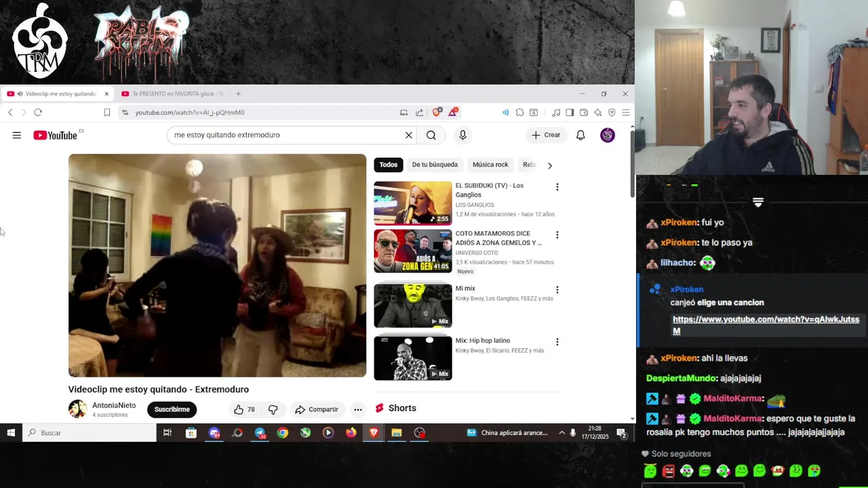The height and width of the screenshot is (488, 868).
Task: Click the Brave Rewards triangle icon
Action: [453, 112]
